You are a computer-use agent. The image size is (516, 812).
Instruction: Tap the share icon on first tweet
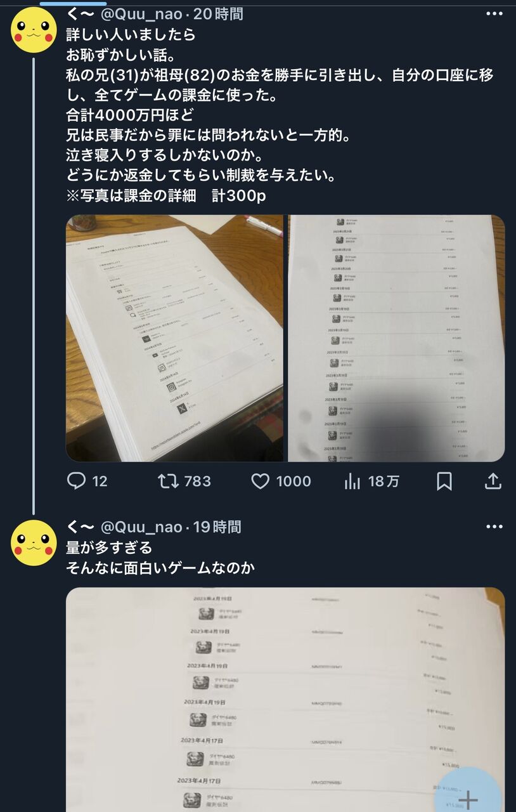point(493,481)
